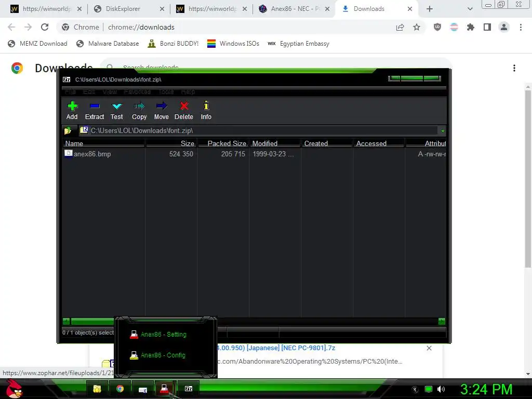Sort by Packed Size column header
The height and width of the screenshot is (399, 532).
[223, 143]
